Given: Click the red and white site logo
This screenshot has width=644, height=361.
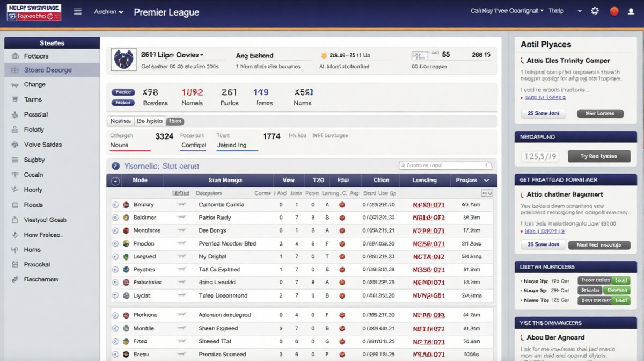Looking at the screenshot, I should coord(34,12).
